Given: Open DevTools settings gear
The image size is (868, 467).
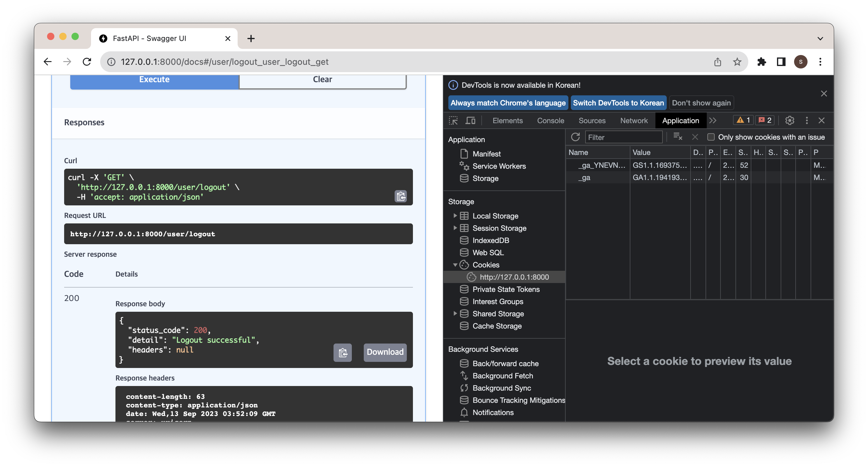Looking at the screenshot, I should (790, 120).
